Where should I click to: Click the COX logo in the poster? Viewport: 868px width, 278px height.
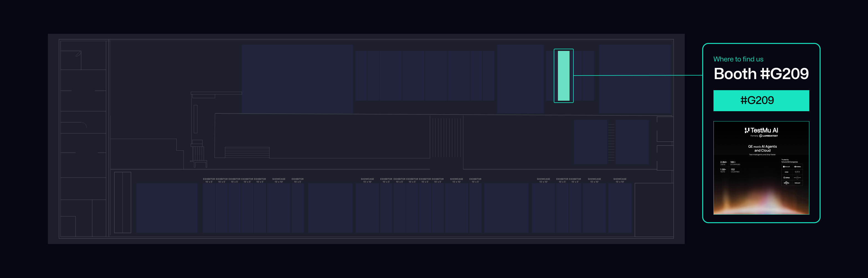coord(787,172)
